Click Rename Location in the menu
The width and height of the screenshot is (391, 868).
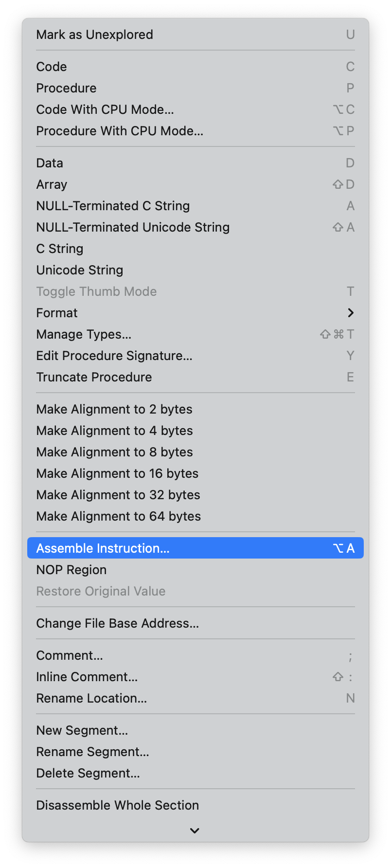tap(91, 698)
